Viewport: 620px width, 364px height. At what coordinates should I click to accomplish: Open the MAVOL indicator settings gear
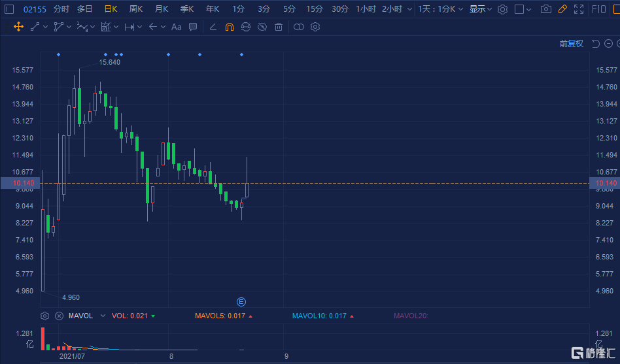(44, 316)
